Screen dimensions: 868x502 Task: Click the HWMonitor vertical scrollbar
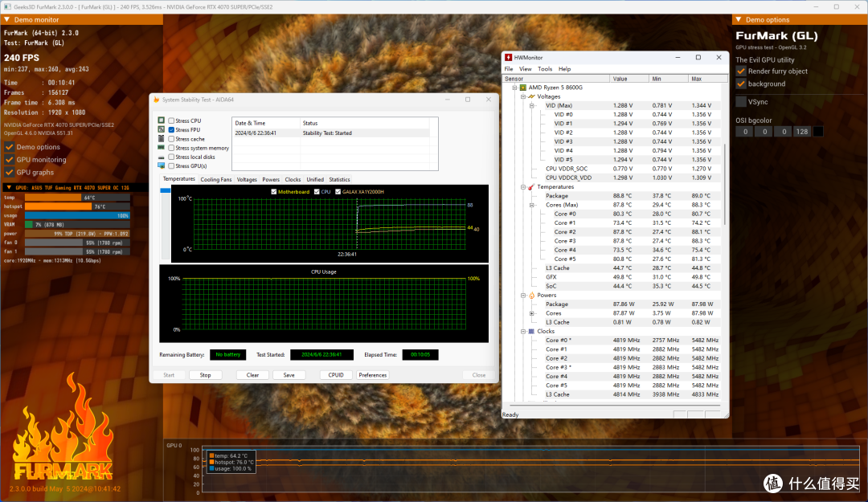pos(725,184)
